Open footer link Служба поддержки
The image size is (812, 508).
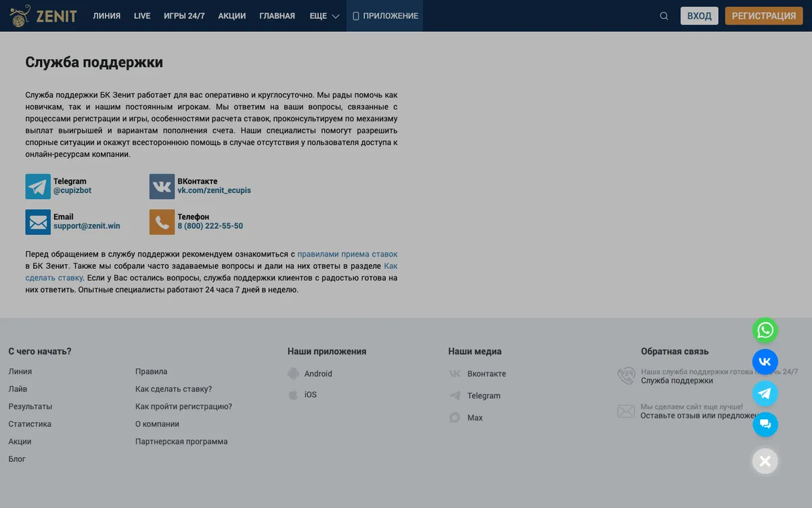[677, 381]
